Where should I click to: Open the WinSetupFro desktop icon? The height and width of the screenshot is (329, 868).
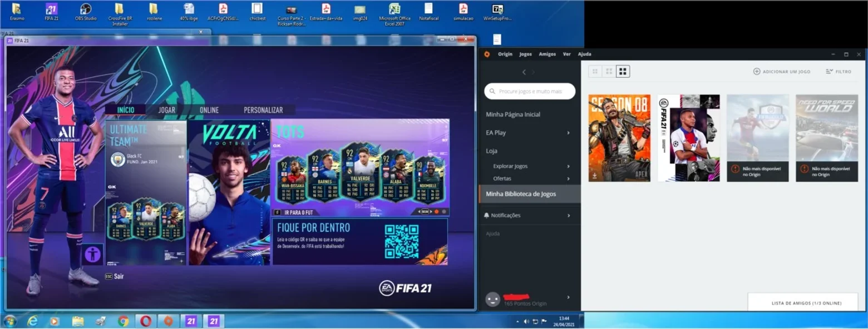pos(497,12)
